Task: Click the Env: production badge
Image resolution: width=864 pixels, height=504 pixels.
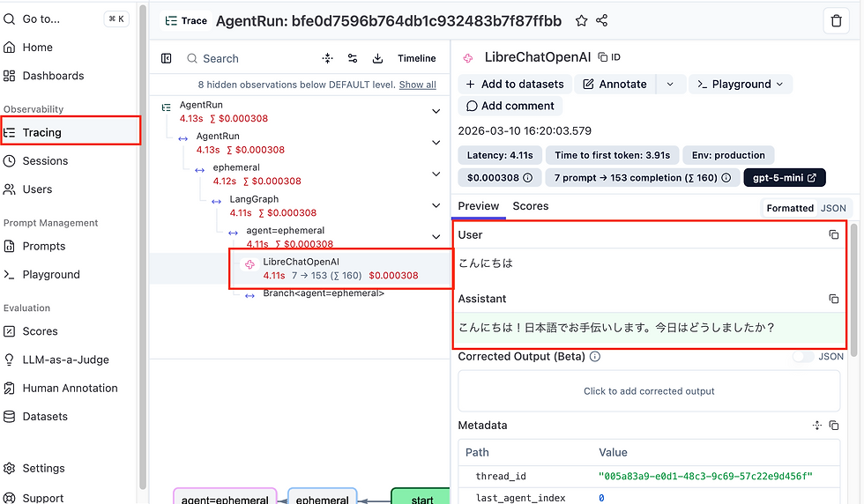Action: click(728, 155)
